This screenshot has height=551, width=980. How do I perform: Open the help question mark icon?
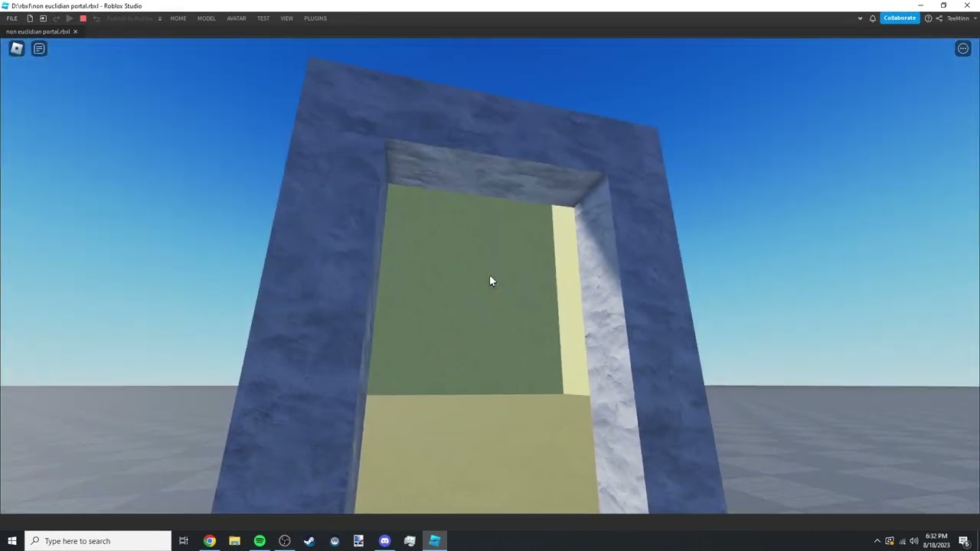point(928,18)
